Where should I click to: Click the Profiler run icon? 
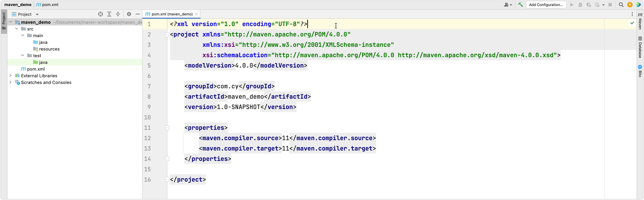click(597, 5)
